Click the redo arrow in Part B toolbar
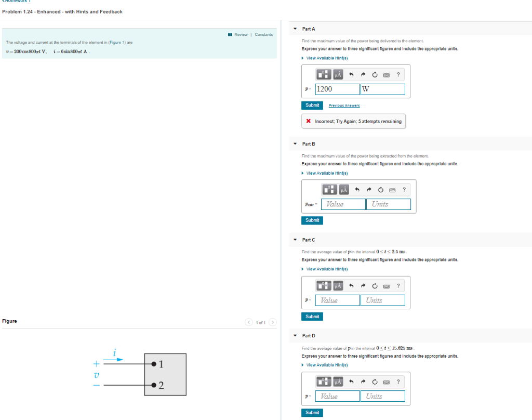 pos(369,189)
